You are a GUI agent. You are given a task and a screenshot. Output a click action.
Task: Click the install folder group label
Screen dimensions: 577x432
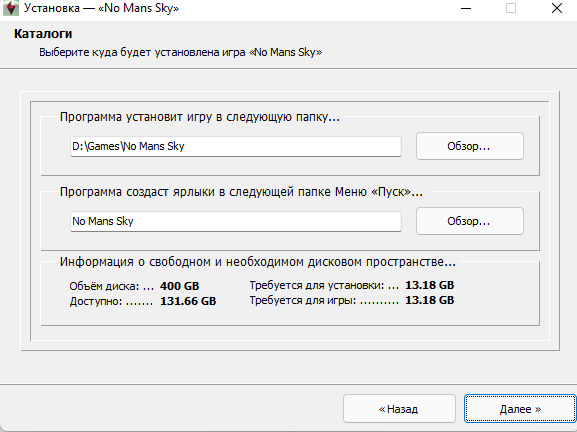coord(200,117)
